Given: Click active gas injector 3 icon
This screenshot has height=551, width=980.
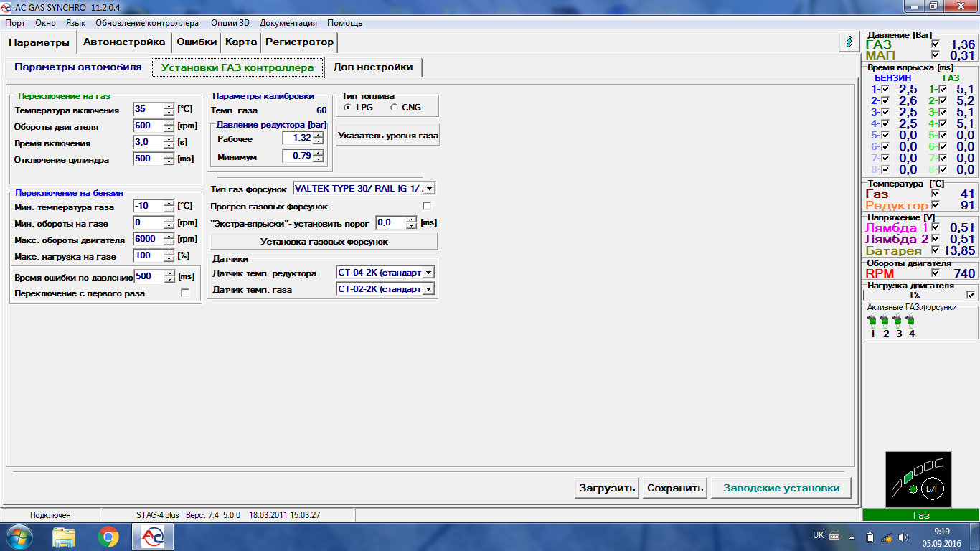Looking at the screenshot, I should coord(898,320).
